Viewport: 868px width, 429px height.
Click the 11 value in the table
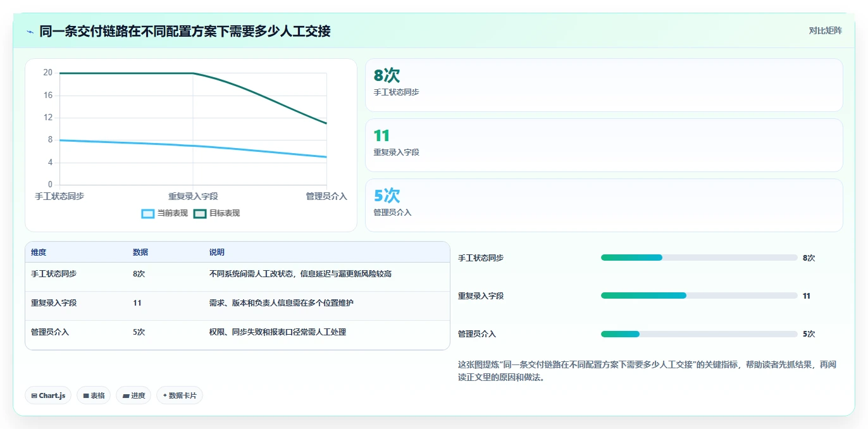137,303
